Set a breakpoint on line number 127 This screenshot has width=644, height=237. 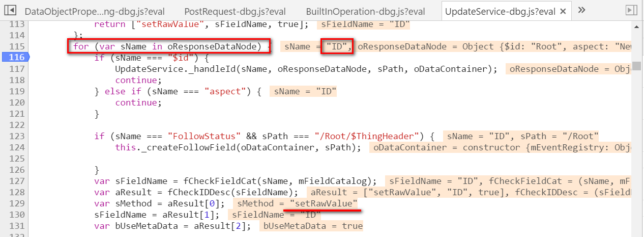17,181
